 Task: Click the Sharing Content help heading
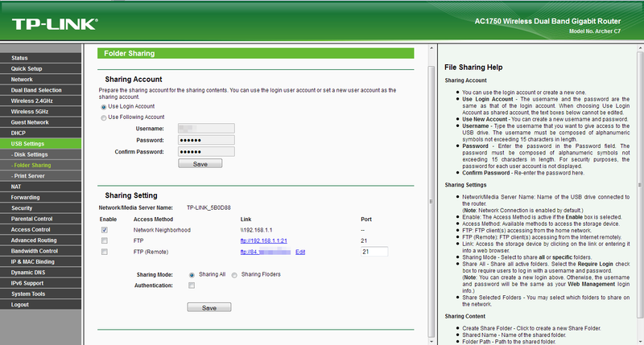point(465,316)
